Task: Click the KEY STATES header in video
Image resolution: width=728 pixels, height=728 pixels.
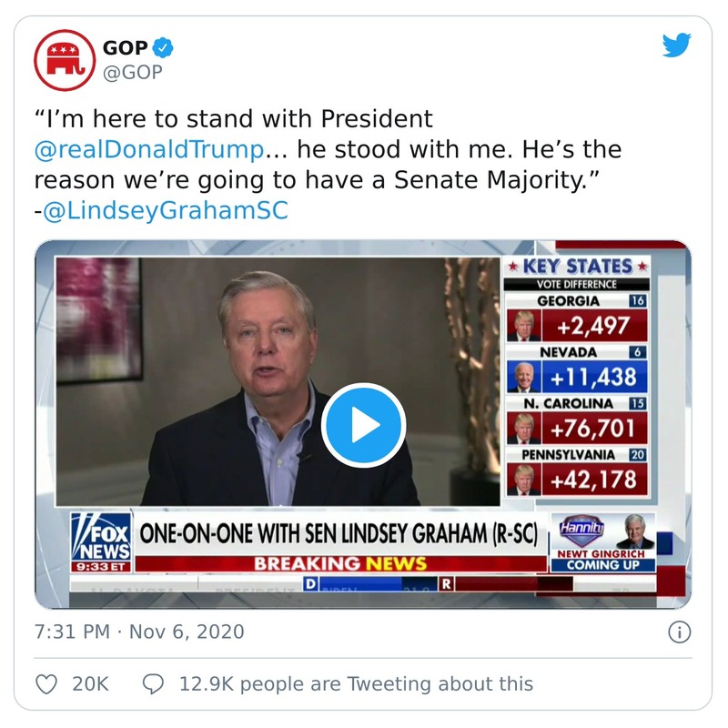Action: click(578, 267)
